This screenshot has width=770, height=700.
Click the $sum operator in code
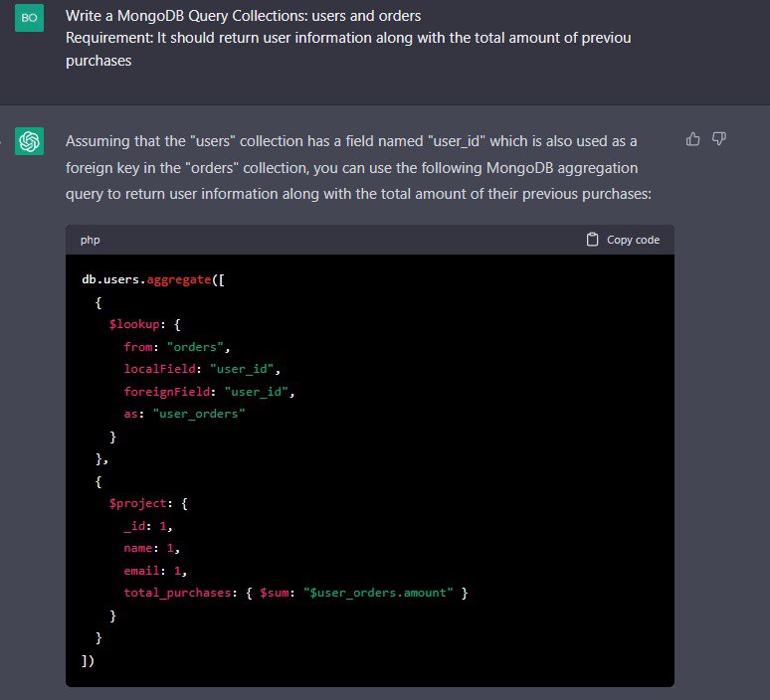(274, 593)
